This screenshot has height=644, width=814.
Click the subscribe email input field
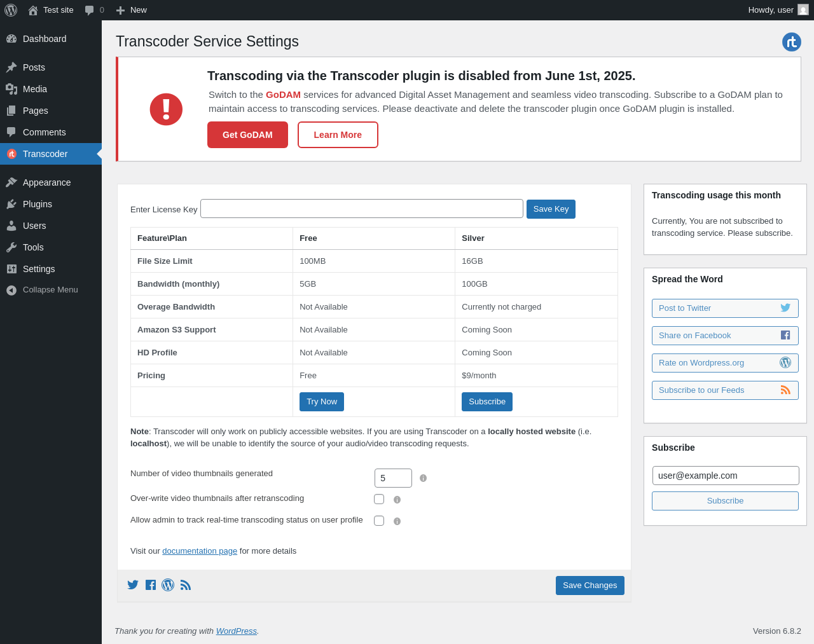(x=726, y=476)
